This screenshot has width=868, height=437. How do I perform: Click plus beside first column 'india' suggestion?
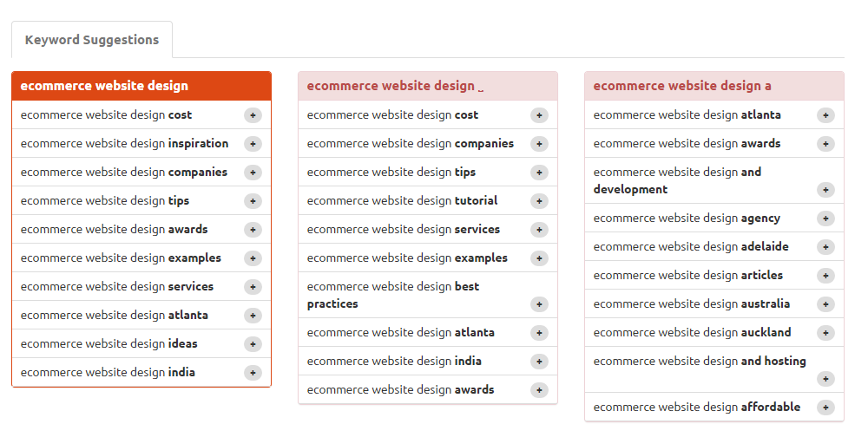click(253, 373)
